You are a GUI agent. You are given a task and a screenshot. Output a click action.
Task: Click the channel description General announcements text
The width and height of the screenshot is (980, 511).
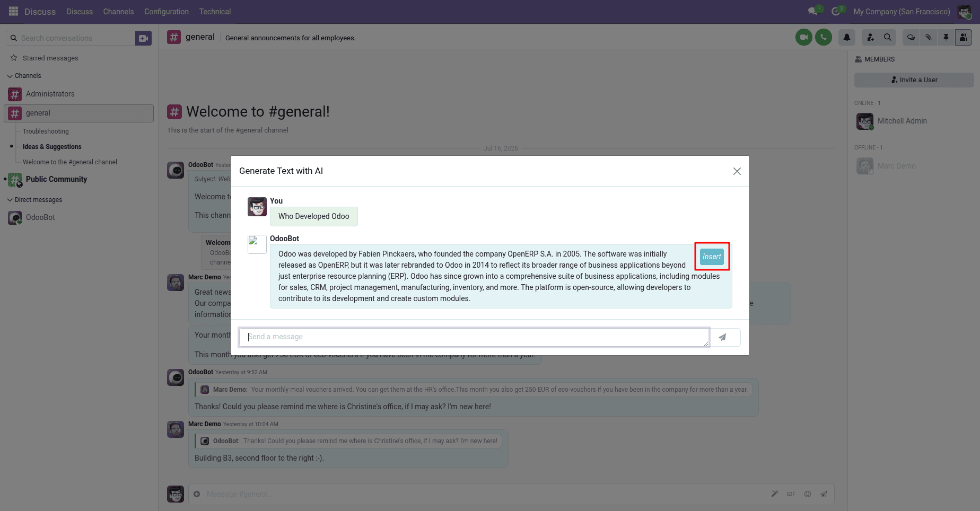click(x=291, y=38)
